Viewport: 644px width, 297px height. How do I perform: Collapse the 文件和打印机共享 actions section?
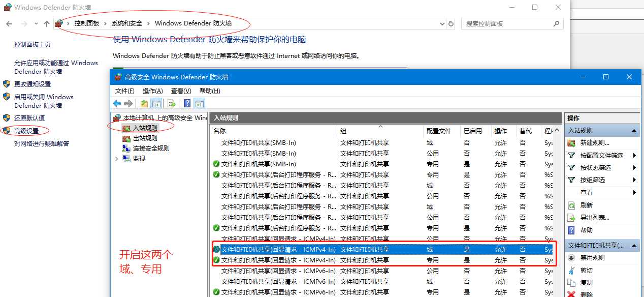[x=634, y=246]
